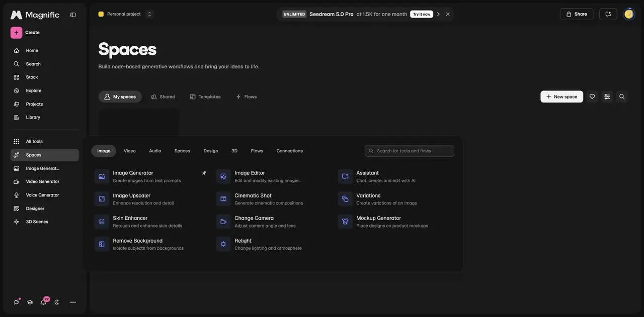
Task: Unpin Image Generator with the pin icon
Action: tap(204, 173)
